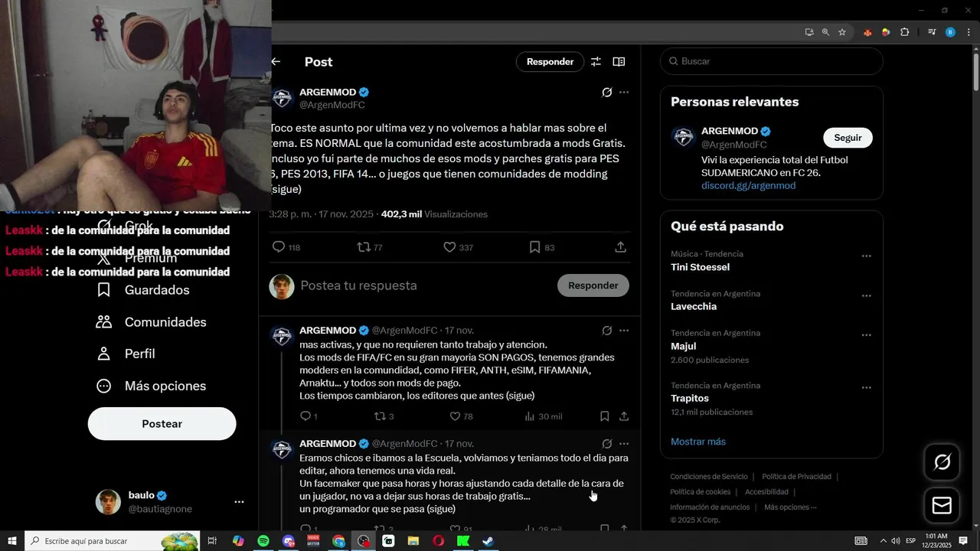Screen dimensions: 980x551
Task: Open more options for Tini Stoessel trend
Action: coord(866,256)
